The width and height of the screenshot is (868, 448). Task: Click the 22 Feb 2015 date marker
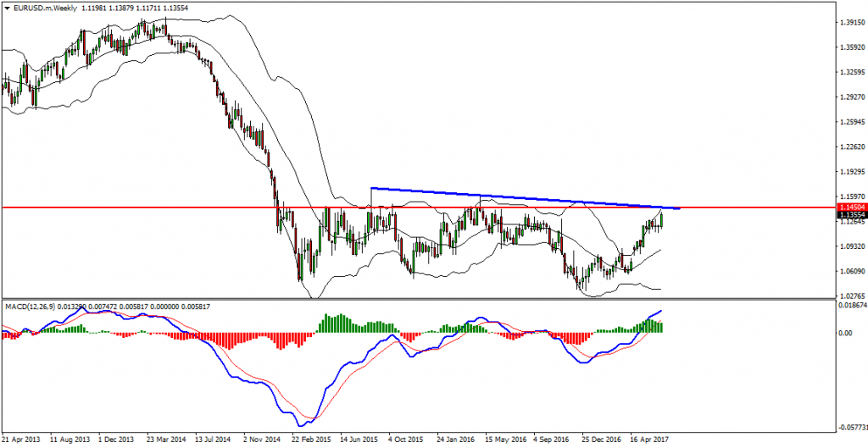point(311,440)
